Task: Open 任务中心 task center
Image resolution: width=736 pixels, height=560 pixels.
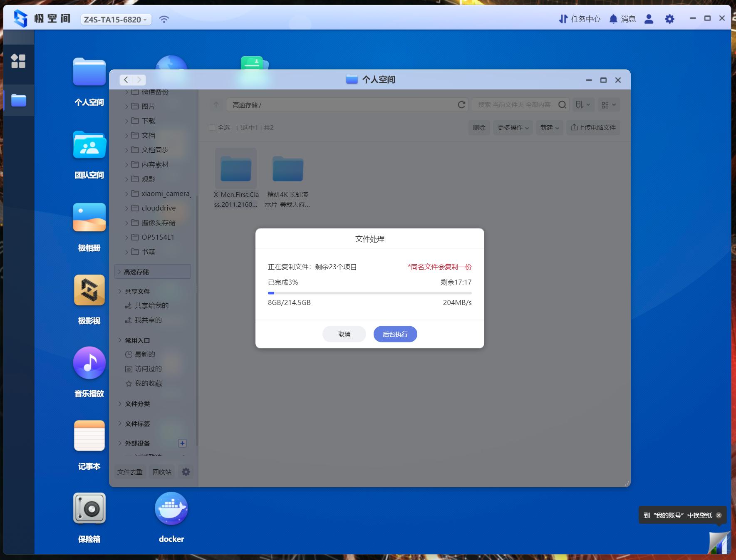Action: [580, 19]
